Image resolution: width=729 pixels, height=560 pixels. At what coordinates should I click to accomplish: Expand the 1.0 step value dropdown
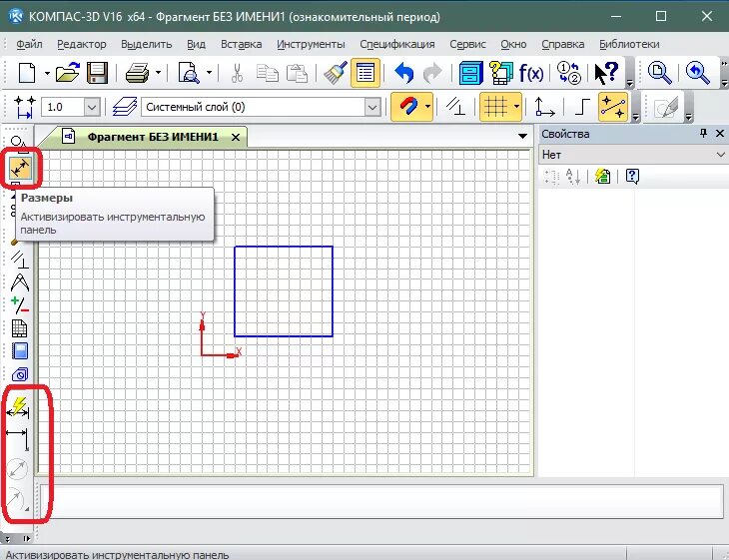pyautogui.click(x=92, y=108)
